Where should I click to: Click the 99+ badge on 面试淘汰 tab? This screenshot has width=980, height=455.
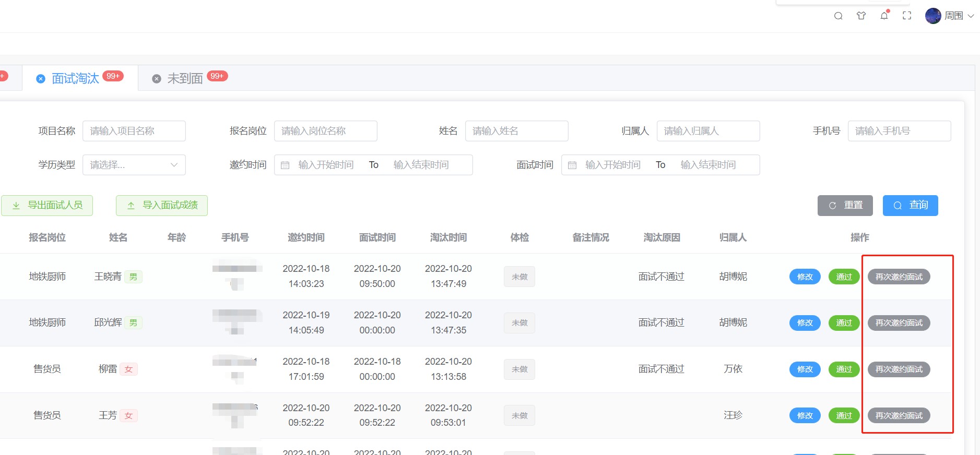[113, 76]
